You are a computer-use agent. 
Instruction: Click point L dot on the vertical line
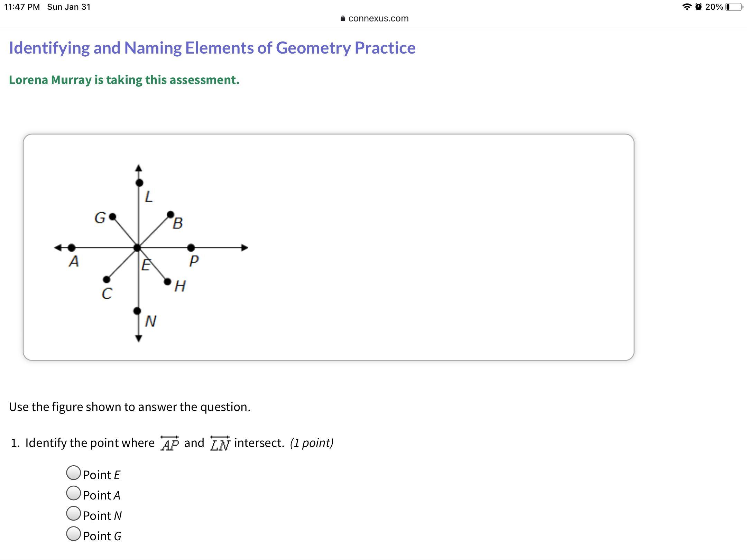139,183
